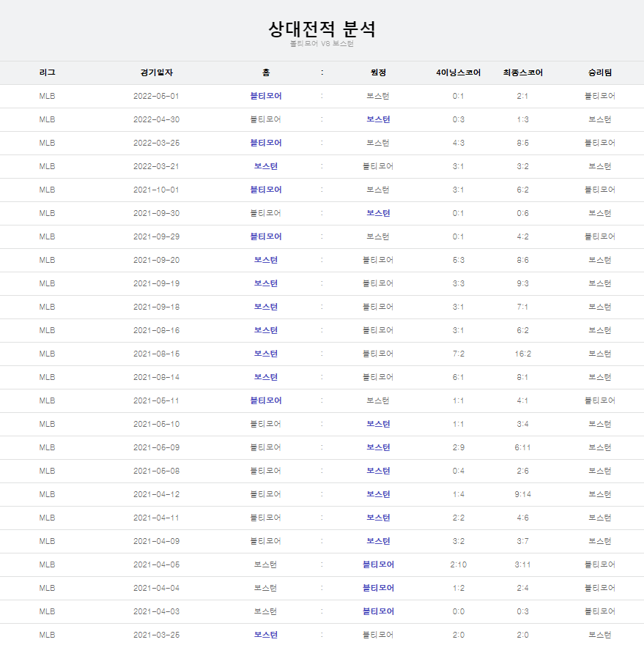
Task: Click the date 2021-04-11
Action: tap(157, 518)
